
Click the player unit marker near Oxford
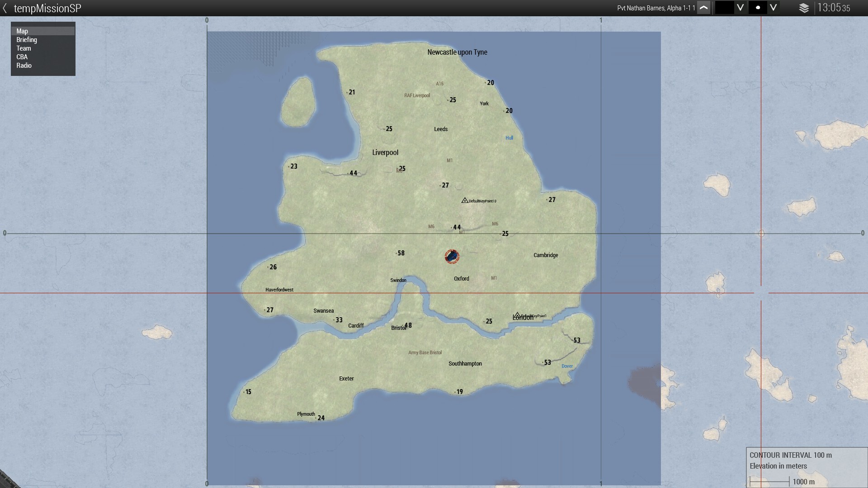[452, 257]
